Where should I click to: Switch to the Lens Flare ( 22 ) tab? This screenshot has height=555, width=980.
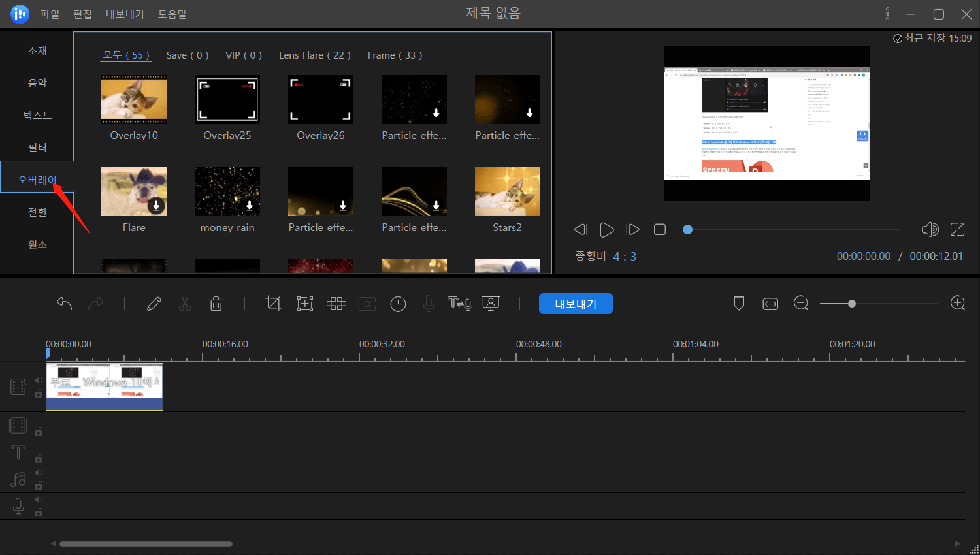314,55
